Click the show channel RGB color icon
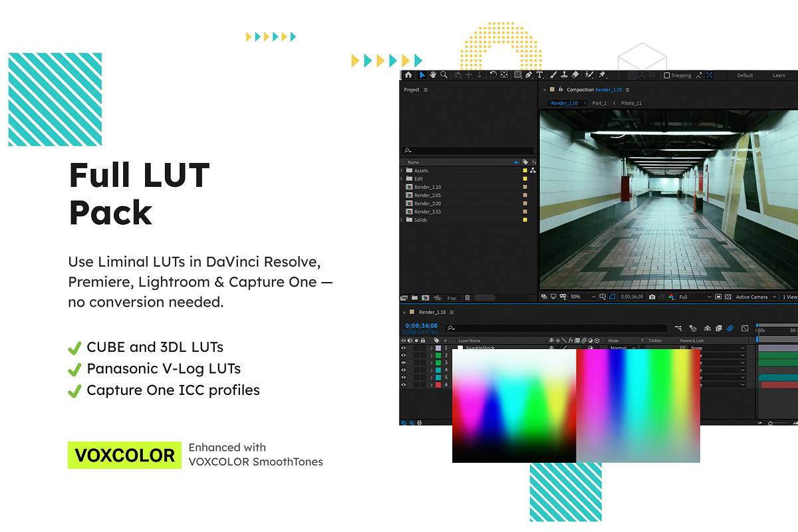 (671, 297)
